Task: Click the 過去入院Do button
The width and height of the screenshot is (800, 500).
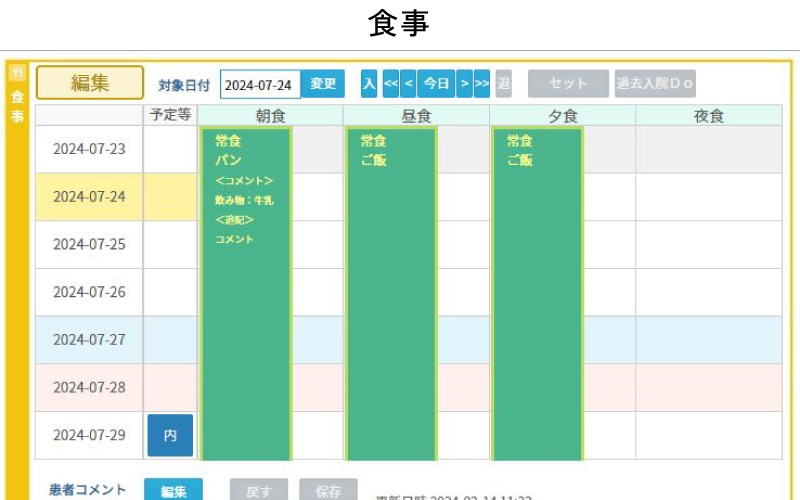Action: 655,84
